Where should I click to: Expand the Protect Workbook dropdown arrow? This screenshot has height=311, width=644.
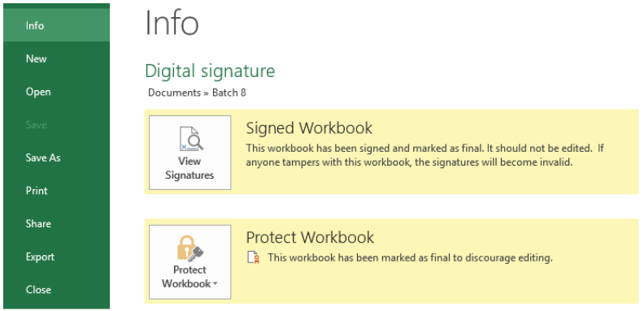point(215,284)
